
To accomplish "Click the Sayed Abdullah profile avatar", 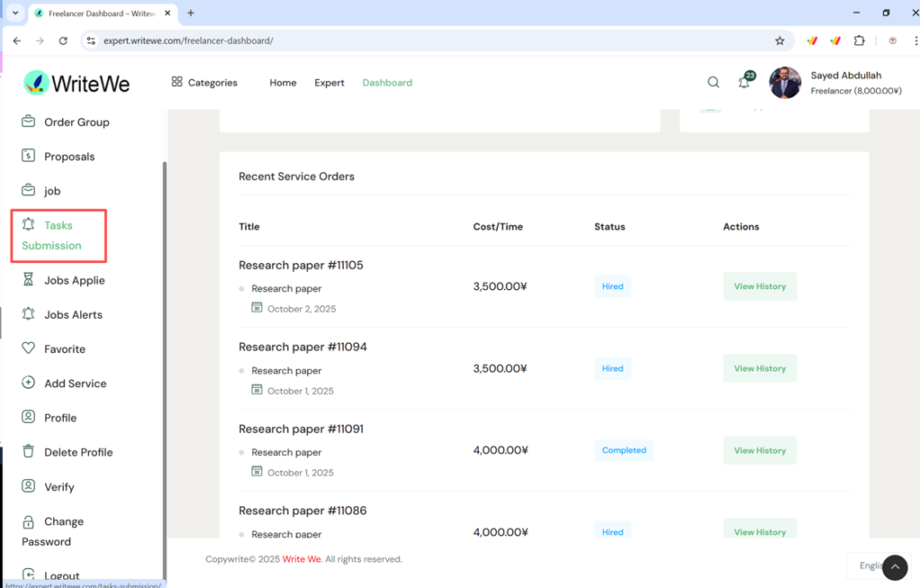I will click(x=784, y=83).
